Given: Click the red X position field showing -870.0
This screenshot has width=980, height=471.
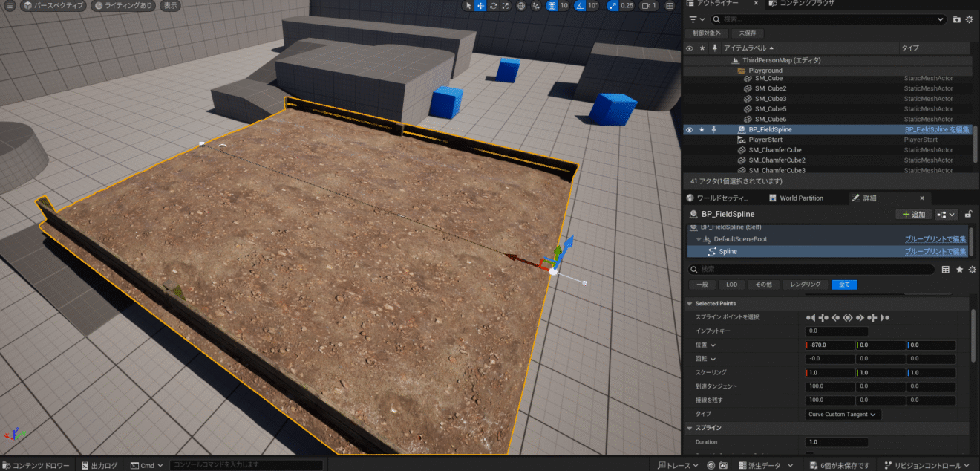Looking at the screenshot, I should [x=829, y=344].
